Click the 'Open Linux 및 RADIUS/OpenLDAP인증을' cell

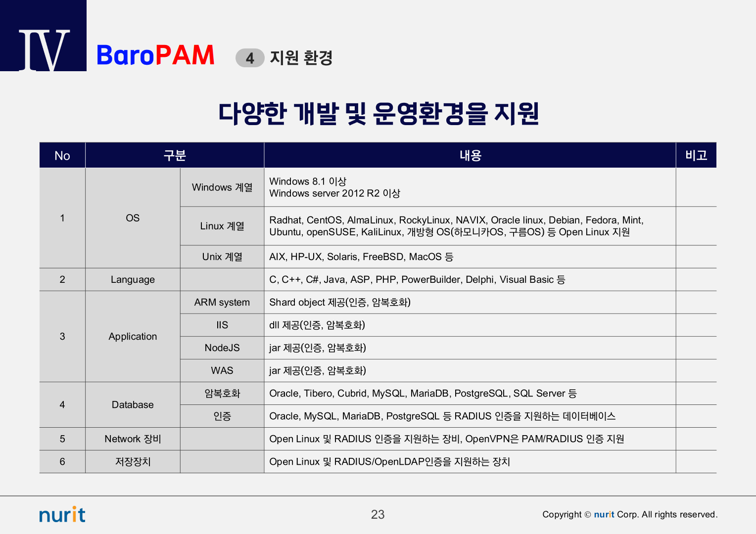[x=470, y=461]
